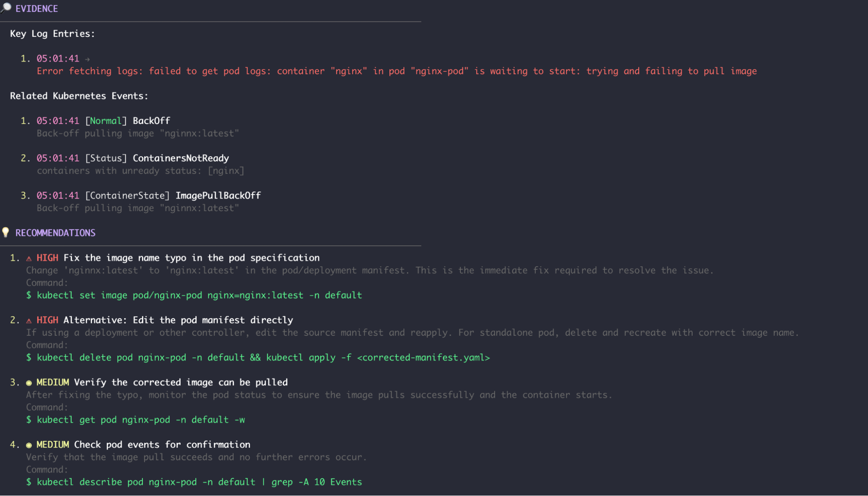
Task: Click the small arrow after the first log timestamp
Action: 87,59
